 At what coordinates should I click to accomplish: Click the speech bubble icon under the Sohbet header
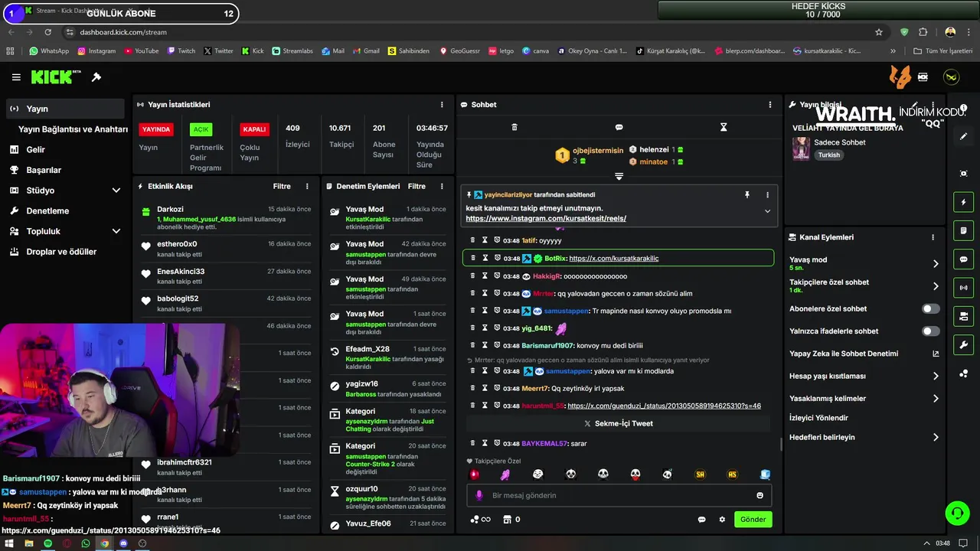pyautogui.click(x=619, y=127)
